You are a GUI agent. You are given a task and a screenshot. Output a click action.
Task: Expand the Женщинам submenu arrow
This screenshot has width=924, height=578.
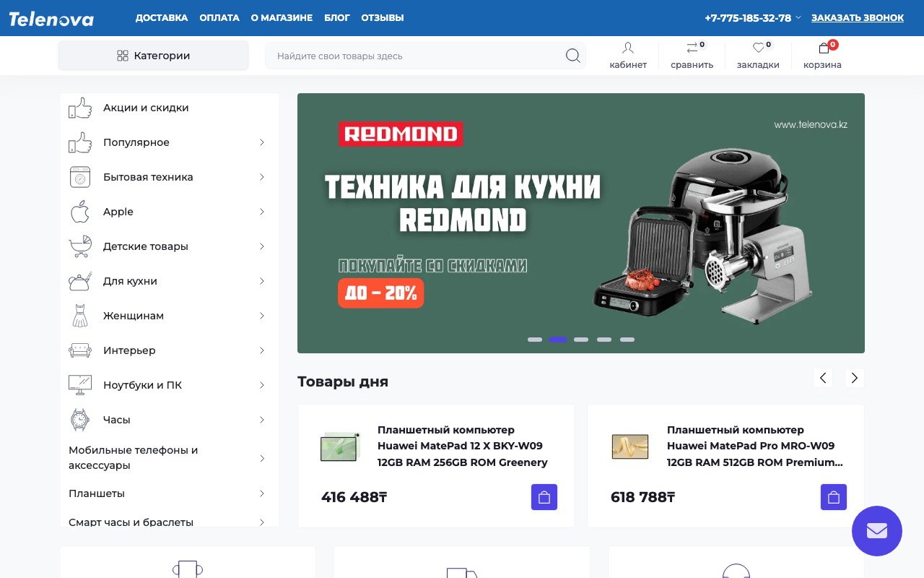[262, 316]
